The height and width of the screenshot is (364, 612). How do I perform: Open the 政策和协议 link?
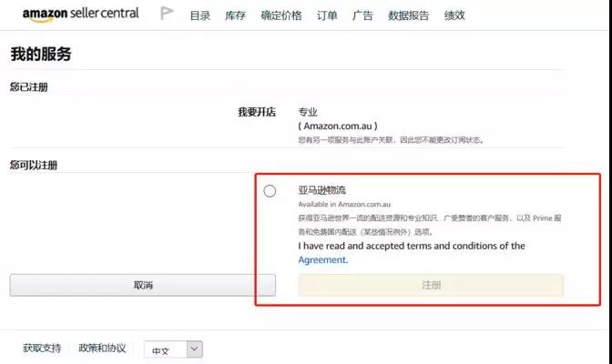[102, 348]
